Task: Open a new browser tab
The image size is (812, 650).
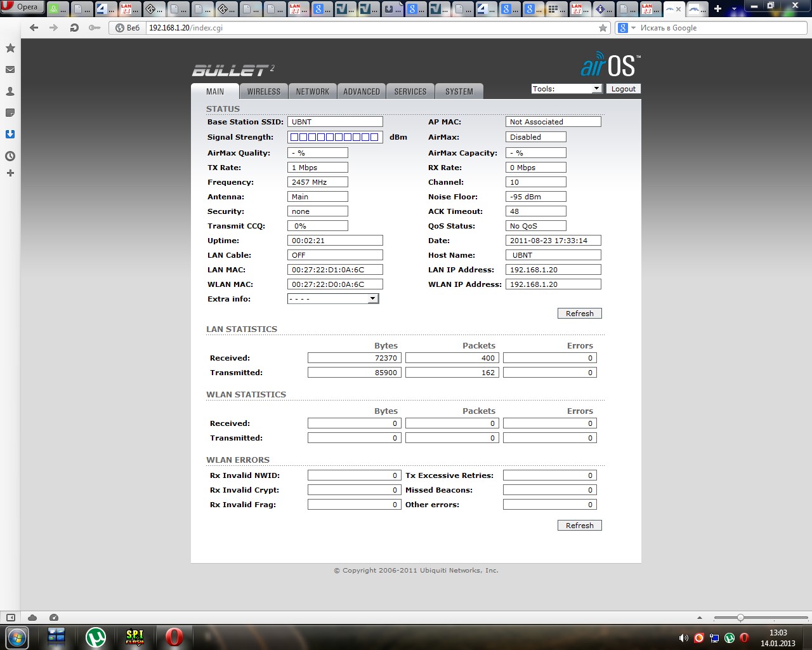Action: coord(717,8)
